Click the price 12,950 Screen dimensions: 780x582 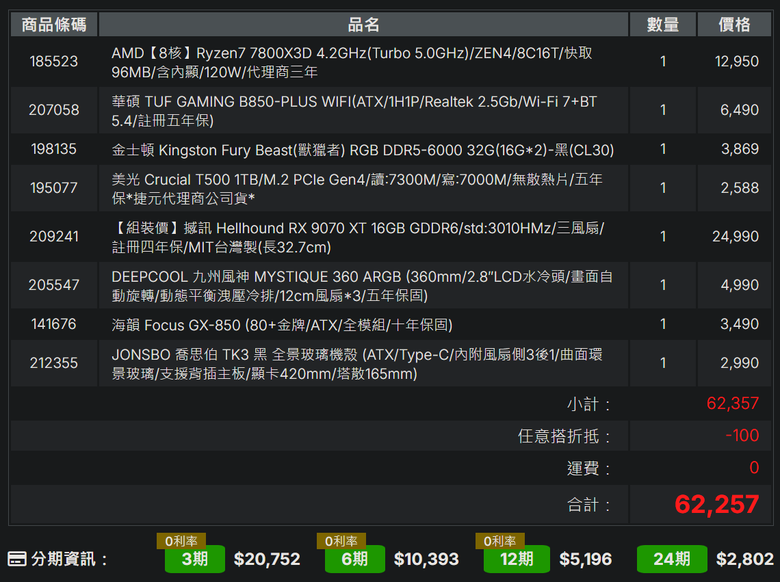(x=737, y=61)
